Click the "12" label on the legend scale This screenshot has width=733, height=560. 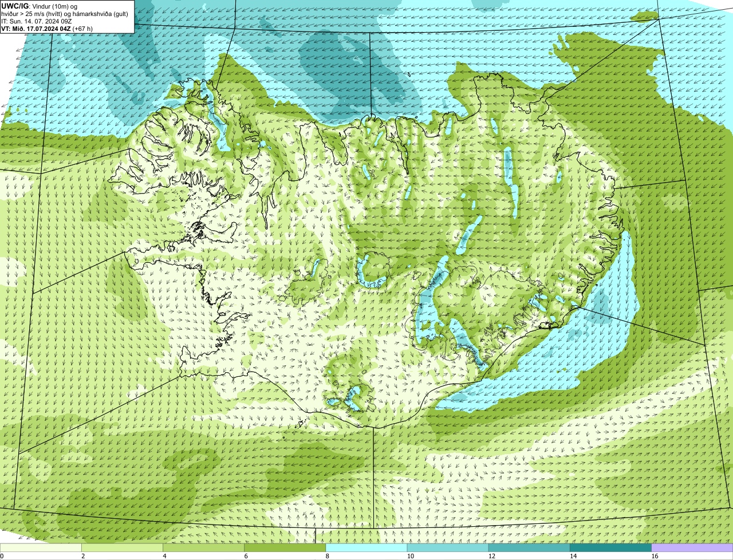coord(491,556)
